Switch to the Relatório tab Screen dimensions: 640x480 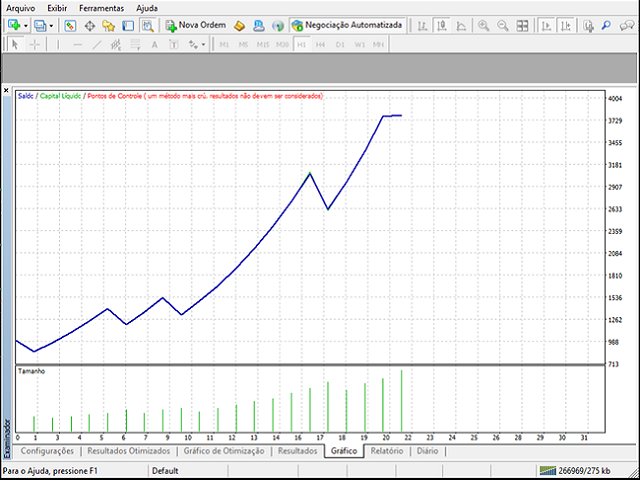click(387, 451)
